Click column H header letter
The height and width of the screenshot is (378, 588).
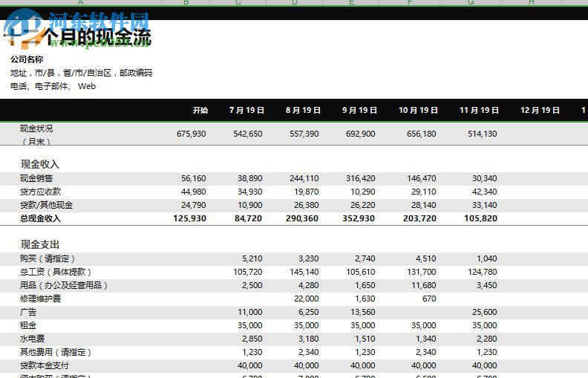click(532, 2)
